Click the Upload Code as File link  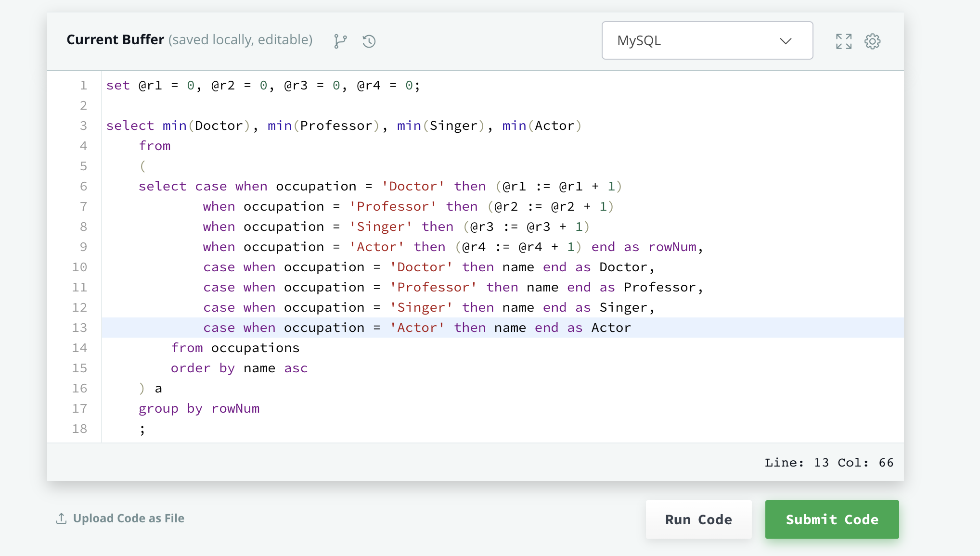pos(129,518)
